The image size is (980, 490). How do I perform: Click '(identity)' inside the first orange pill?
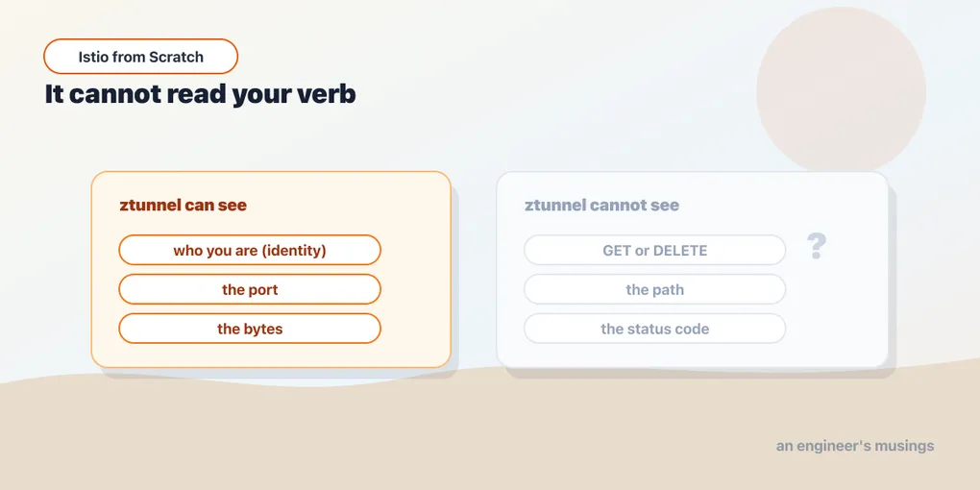tap(294, 251)
